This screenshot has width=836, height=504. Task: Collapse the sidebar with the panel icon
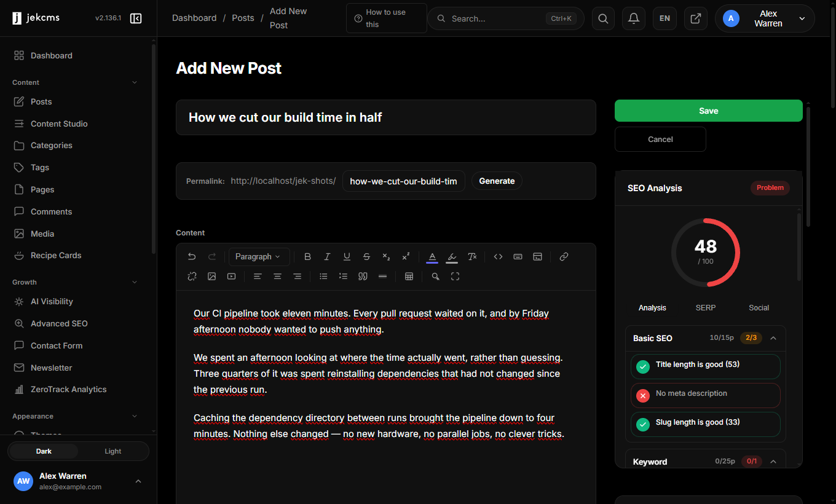[x=136, y=18]
